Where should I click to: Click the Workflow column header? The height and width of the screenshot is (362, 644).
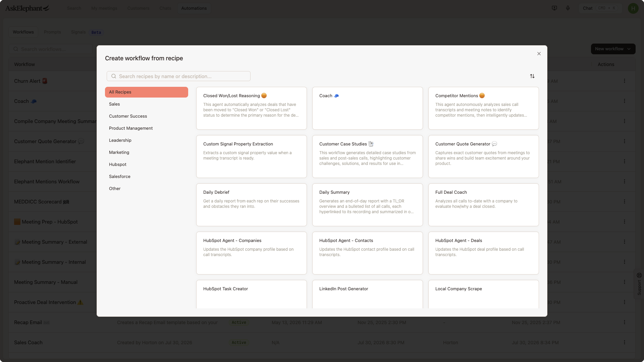[x=24, y=64]
